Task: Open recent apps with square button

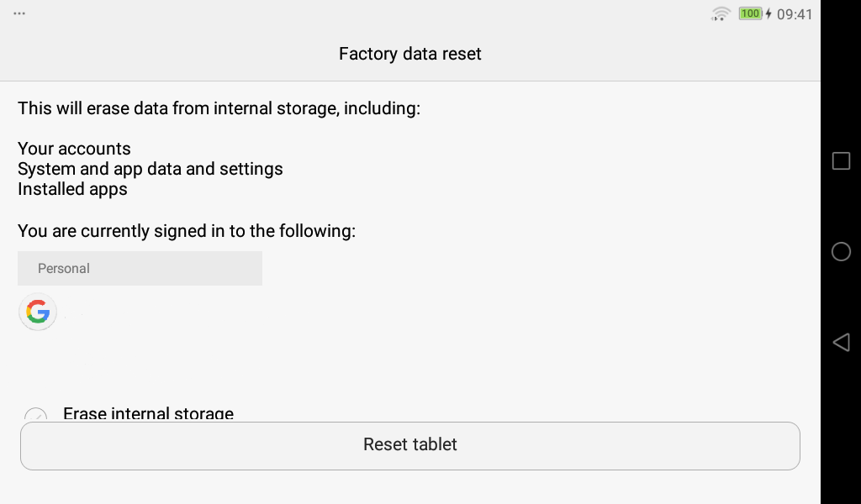Action: [841, 161]
